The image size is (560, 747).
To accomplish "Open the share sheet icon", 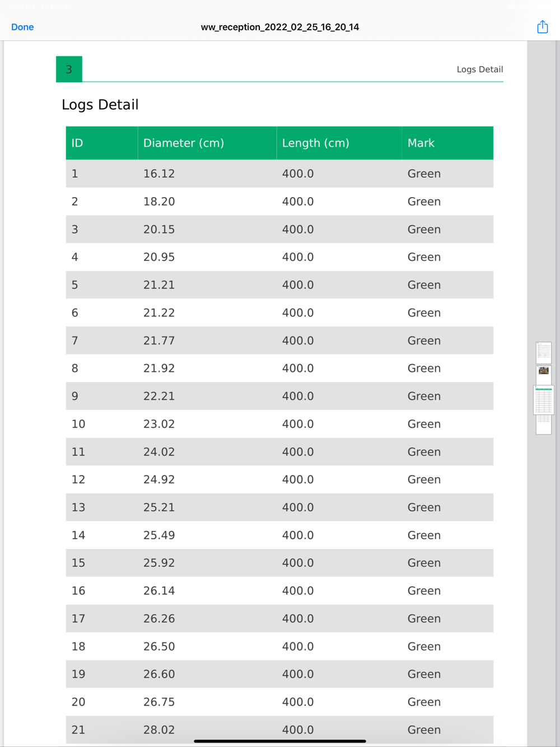I will 542,26.
